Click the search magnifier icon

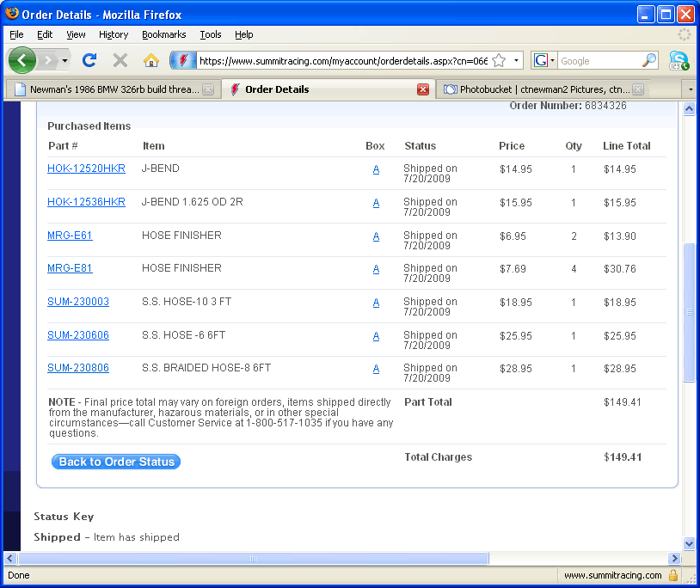649,60
